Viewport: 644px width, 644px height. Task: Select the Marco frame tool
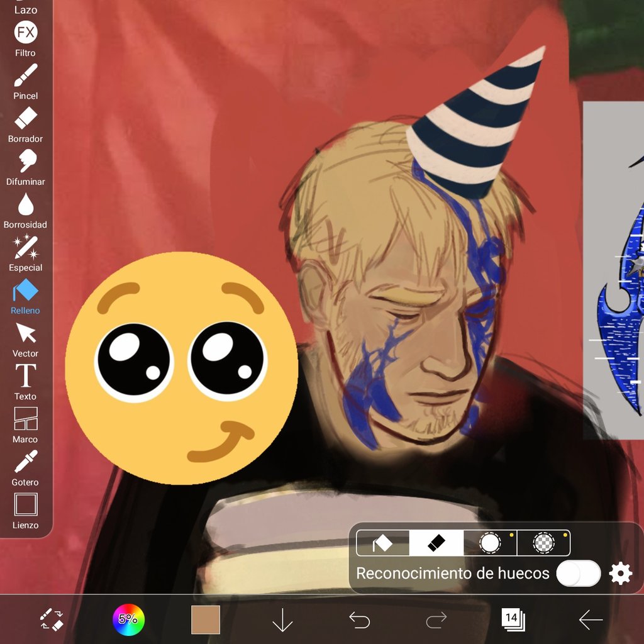coord(25,425)
